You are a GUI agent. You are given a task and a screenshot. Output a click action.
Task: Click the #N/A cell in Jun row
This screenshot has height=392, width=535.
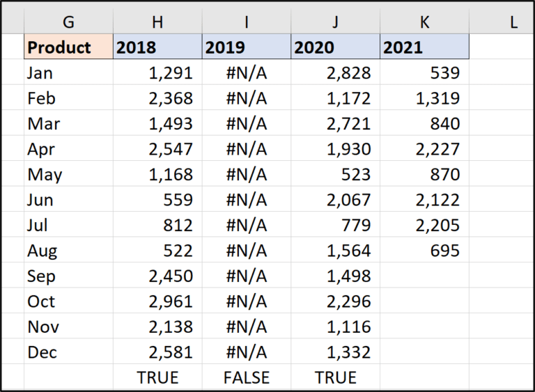click(x=247, y=200)
